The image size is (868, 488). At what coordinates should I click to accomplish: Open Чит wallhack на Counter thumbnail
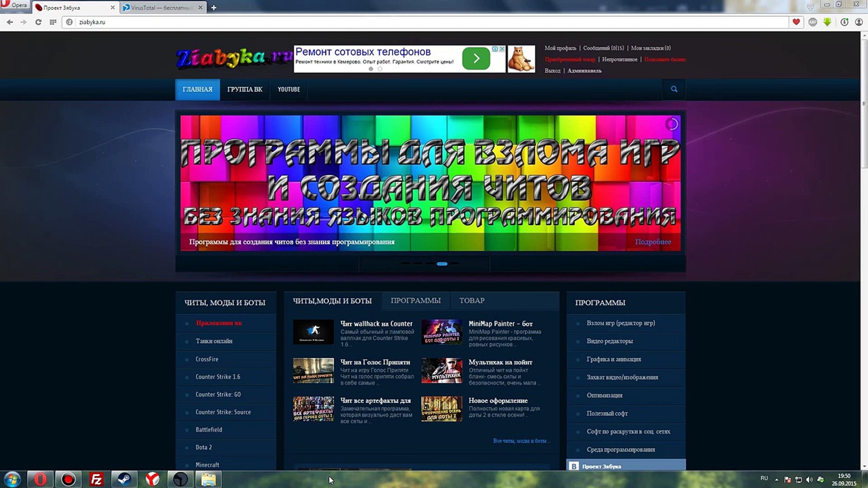pyautogui.click(x=313, y=332)
